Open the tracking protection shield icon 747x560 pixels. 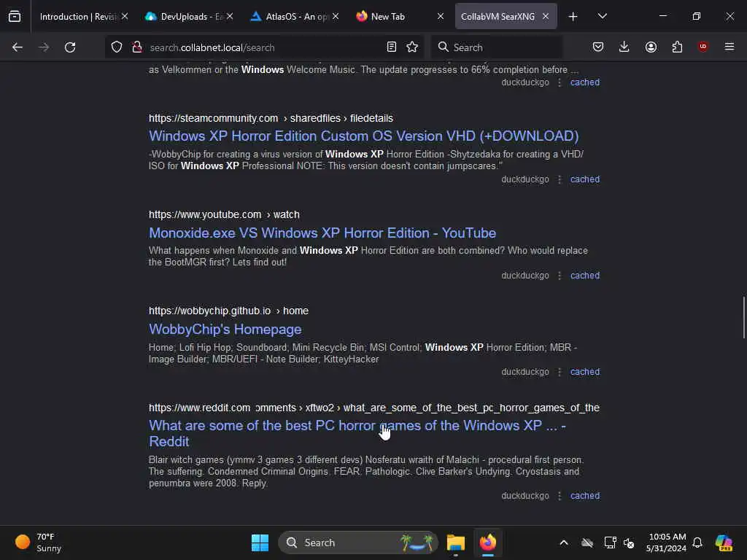[x=117, y=47]
